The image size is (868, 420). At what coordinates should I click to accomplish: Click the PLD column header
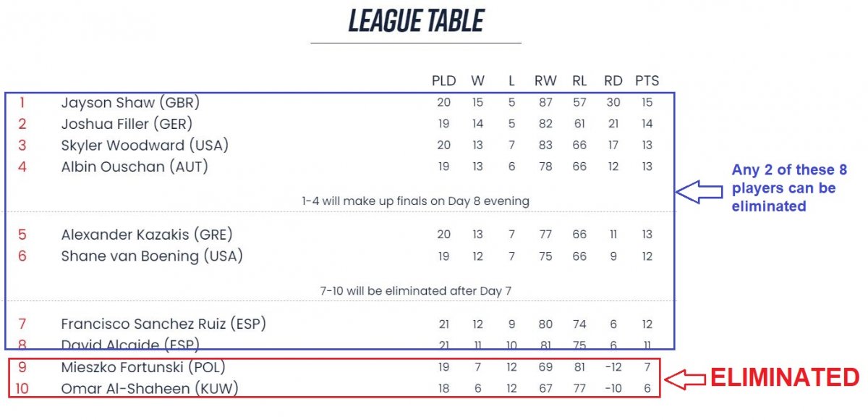443,81
